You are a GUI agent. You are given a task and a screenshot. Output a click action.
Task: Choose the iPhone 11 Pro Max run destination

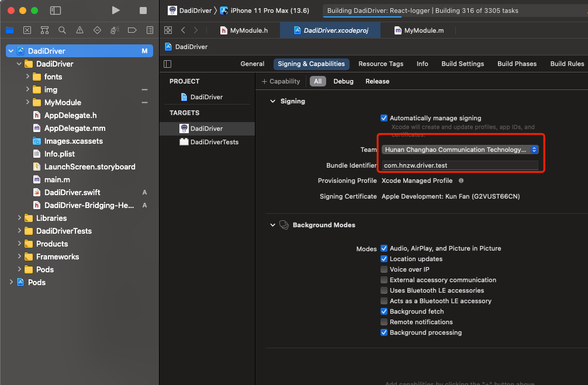pyautogui.click(x=265, y=11)
